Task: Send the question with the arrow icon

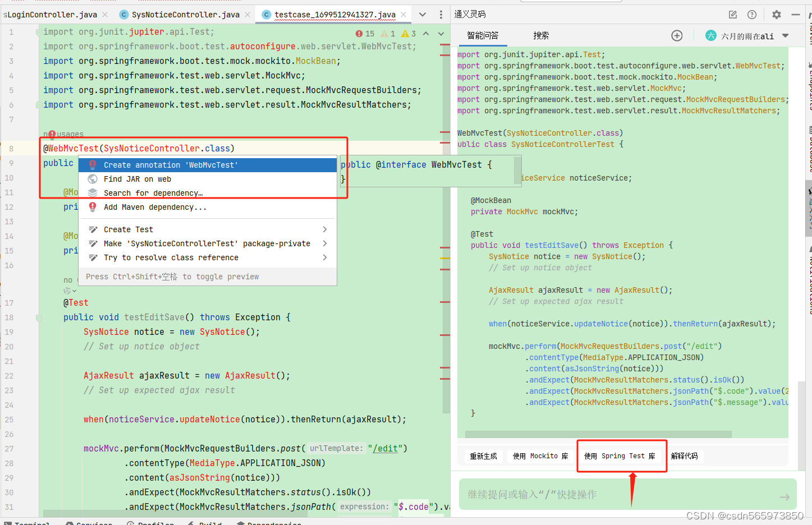Action: pos(785,497)
